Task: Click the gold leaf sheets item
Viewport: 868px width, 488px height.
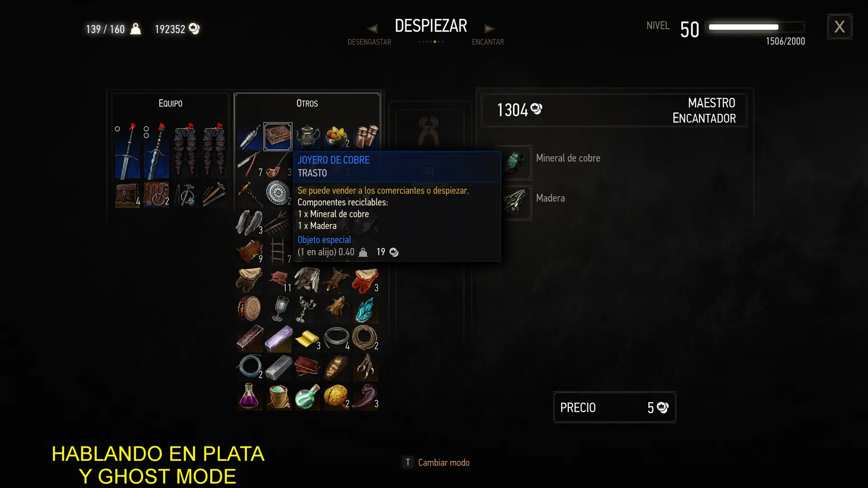Action: [307, 338]
